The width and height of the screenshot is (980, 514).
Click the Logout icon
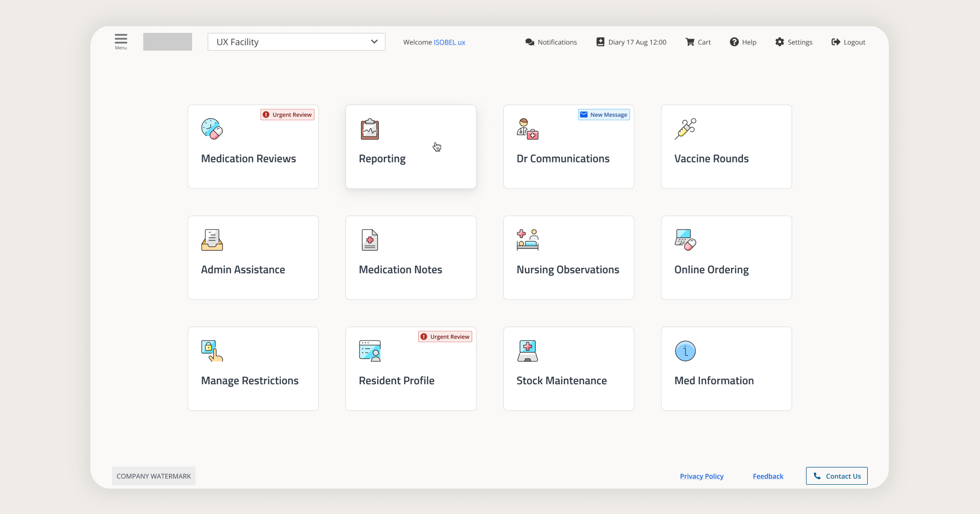tap(836, 42)
